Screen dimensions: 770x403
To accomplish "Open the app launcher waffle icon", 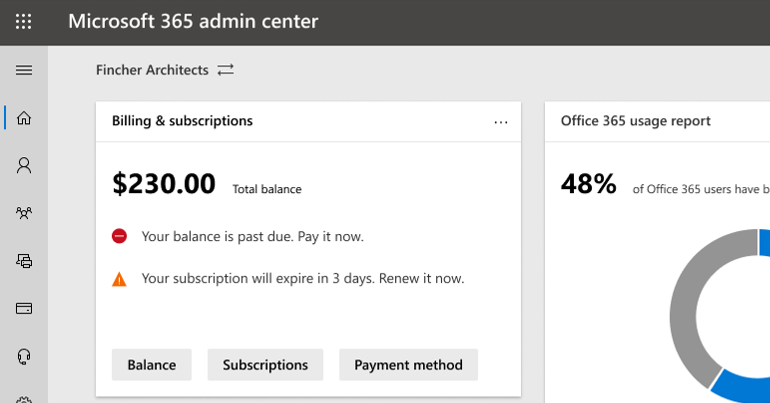I will coord(24,21).
